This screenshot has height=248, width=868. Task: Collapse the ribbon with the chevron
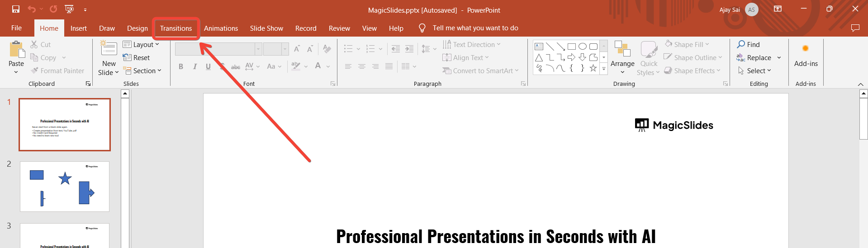pos(860,84)
